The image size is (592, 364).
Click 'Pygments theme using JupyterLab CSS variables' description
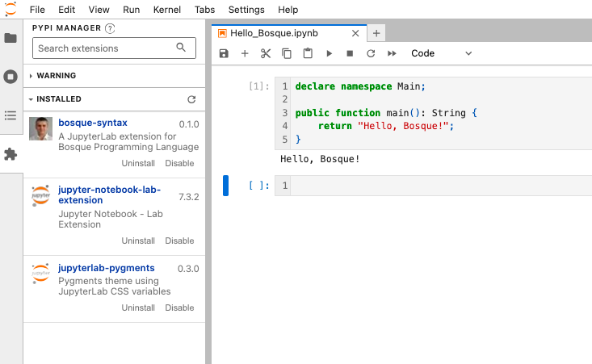[x=115, y=287]
